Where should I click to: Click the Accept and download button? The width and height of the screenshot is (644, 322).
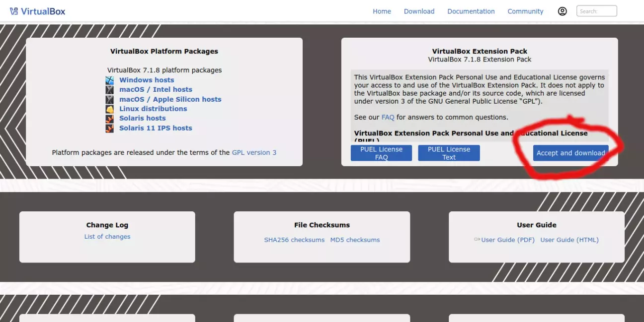pyautogui.click(x=570, y=153)
